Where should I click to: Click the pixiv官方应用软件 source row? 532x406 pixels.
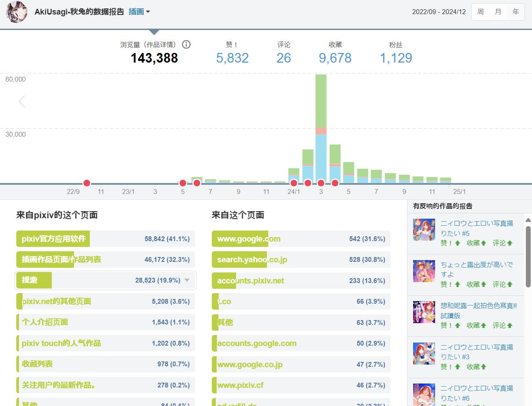point(106,239)
